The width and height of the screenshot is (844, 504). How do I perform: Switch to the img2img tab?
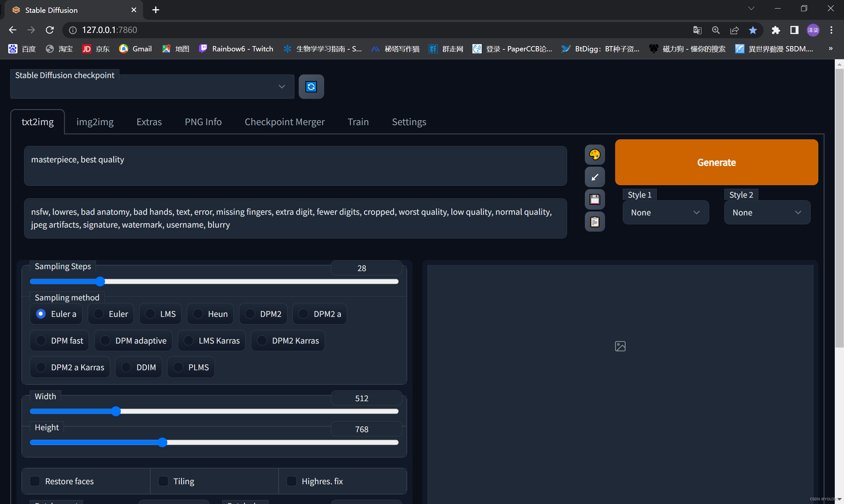click(95, 122)
